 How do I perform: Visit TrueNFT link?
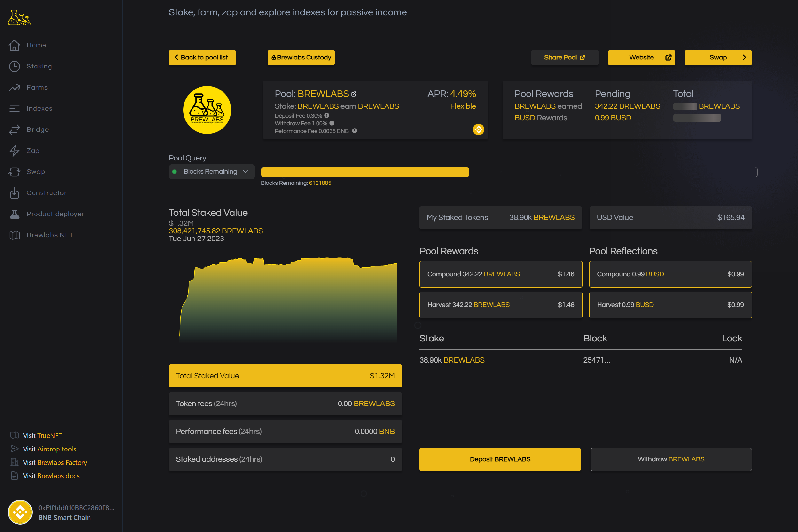point(43,436)
